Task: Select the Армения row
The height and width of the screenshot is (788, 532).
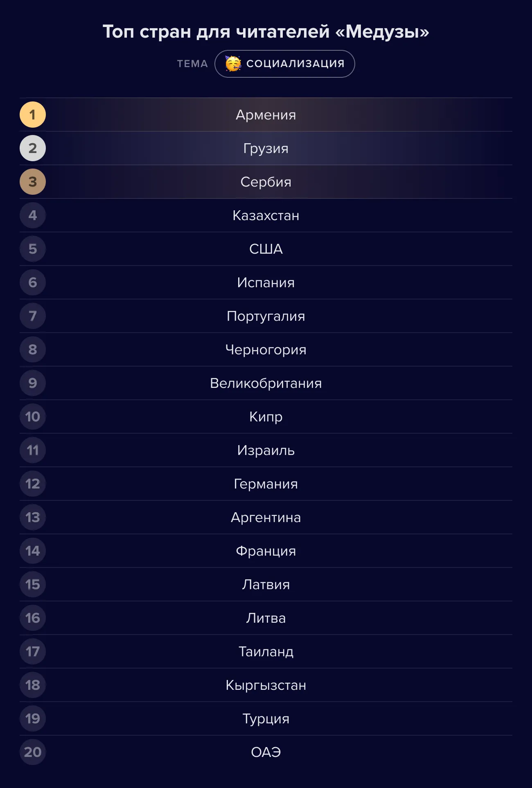Action: pos(266,115)
